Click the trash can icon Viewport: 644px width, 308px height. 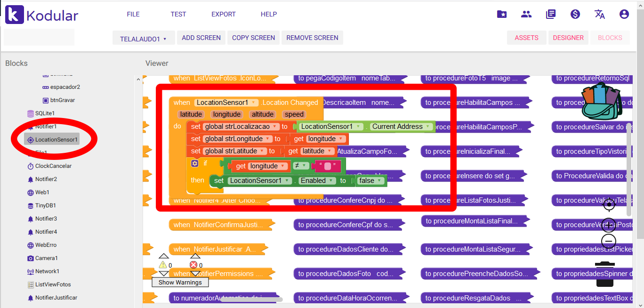604,275
